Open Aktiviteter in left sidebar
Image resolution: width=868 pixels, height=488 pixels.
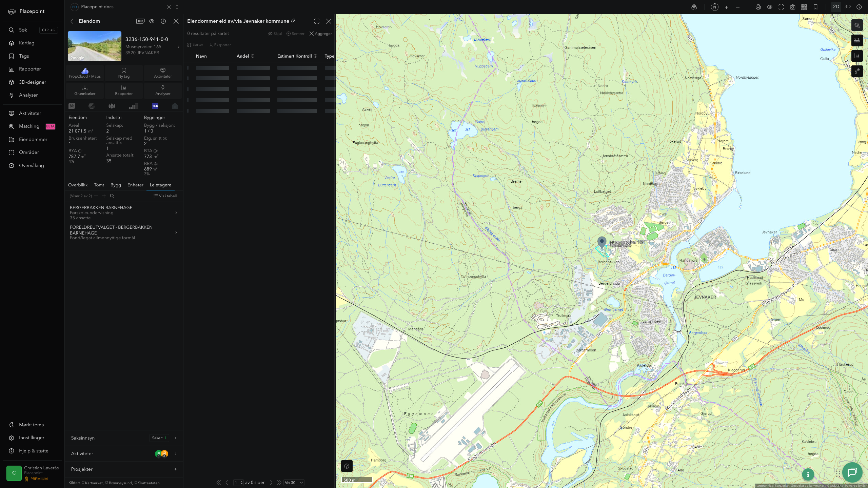click(x=33, y=113)
